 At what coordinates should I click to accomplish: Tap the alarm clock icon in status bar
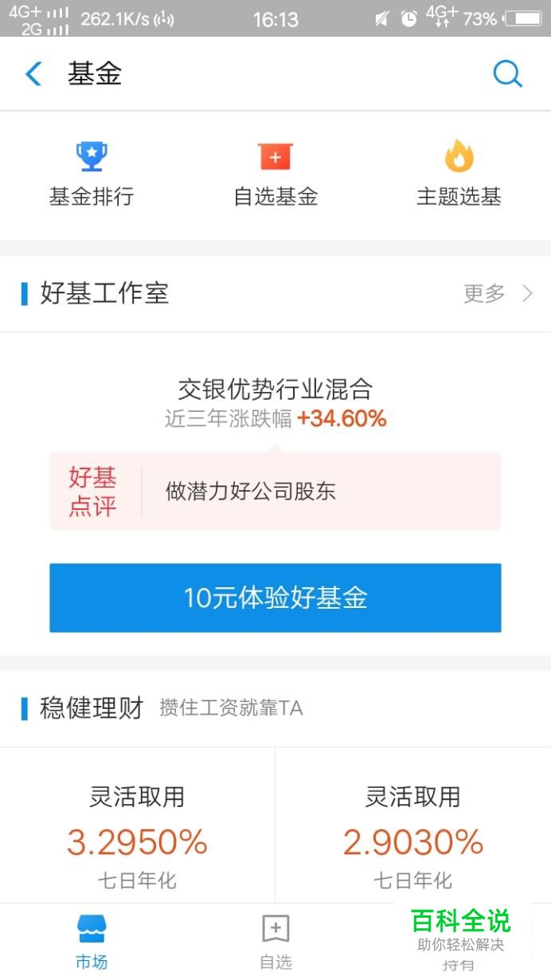point(408,18)
